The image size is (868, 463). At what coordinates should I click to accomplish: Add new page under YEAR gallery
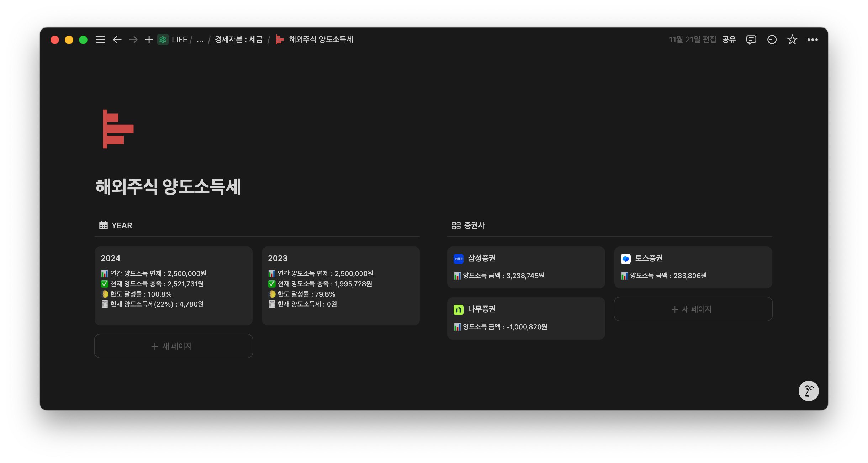click(173, 346)
